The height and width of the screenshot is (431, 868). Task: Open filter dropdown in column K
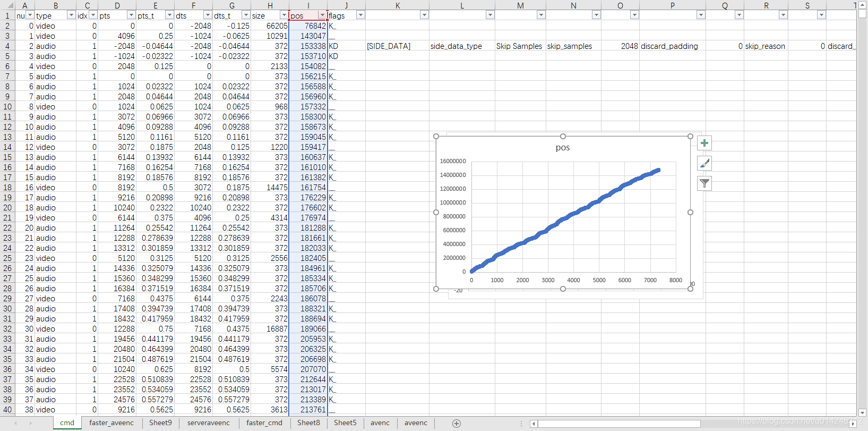424,15
